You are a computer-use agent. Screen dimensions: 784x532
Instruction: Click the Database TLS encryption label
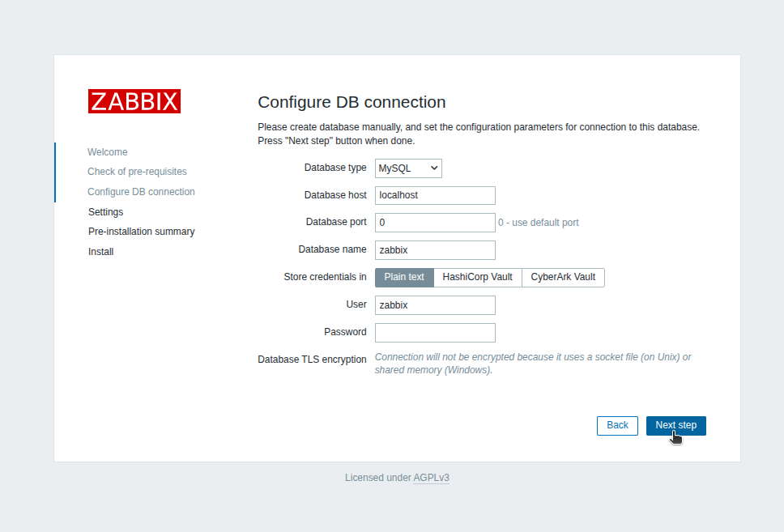click(312, 360)
